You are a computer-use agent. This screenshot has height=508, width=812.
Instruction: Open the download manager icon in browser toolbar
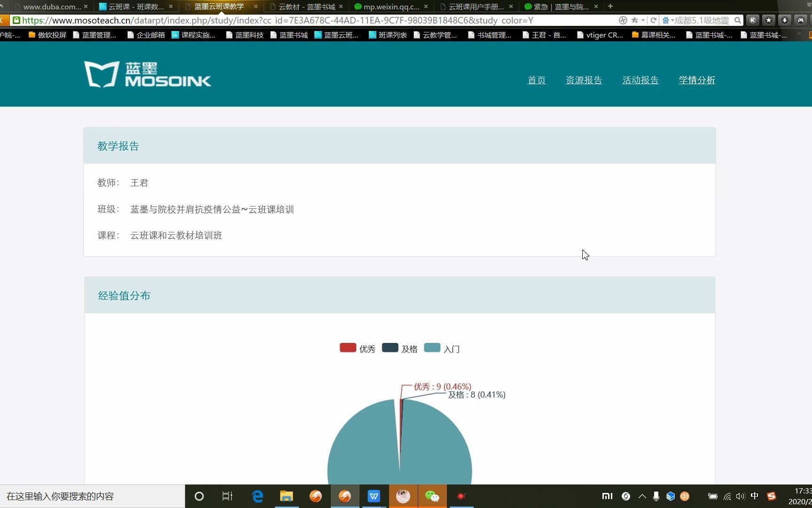click(x=784, y=20)
